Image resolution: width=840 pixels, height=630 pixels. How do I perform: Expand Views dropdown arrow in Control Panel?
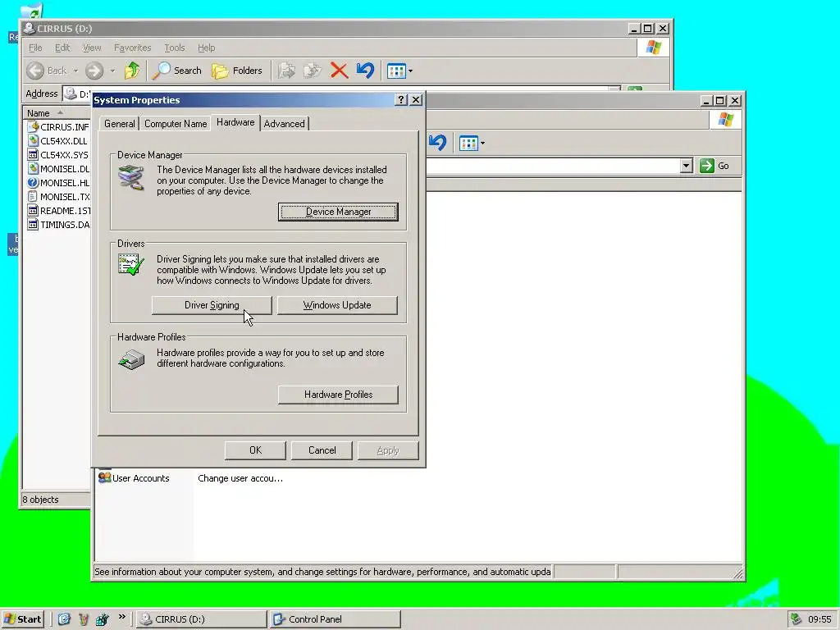pyautogui.click(x=482, y=143)
